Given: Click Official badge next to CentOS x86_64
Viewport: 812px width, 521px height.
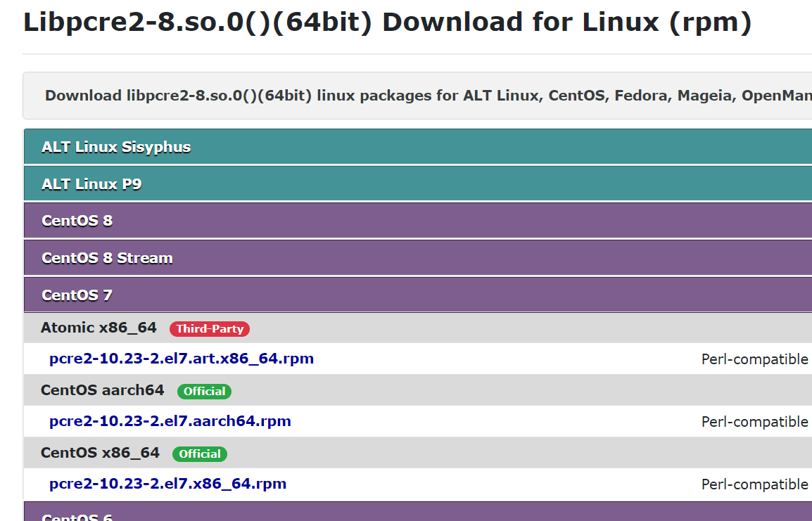Looking at the screenshot, I should point(199,454).
